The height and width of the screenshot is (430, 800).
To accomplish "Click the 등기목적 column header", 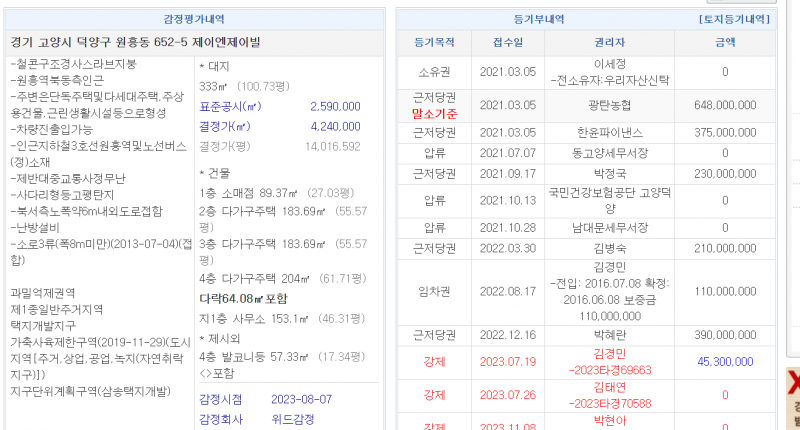I will click(434, 42).
